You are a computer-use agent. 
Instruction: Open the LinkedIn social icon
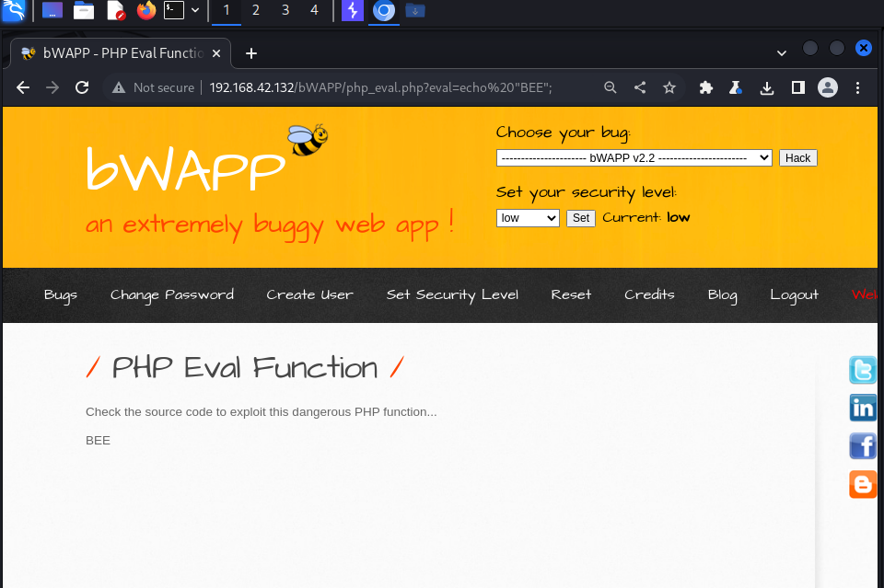[x=863, y=408]
